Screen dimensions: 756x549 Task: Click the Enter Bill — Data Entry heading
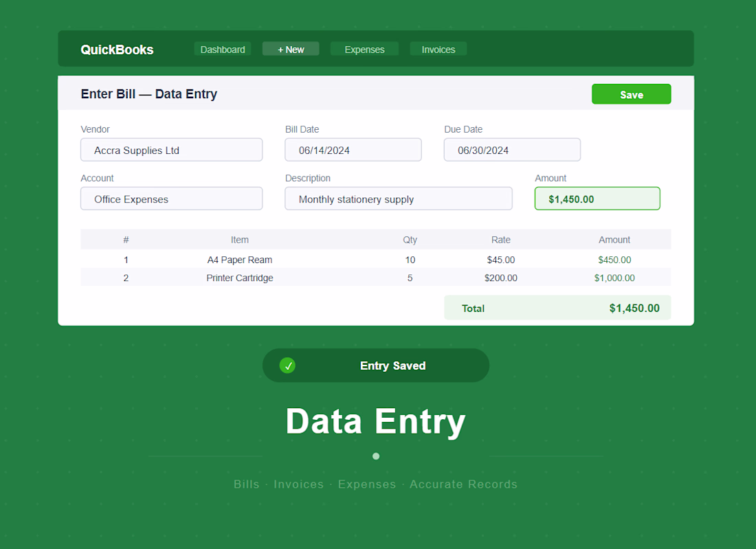[x=149, y=94]
